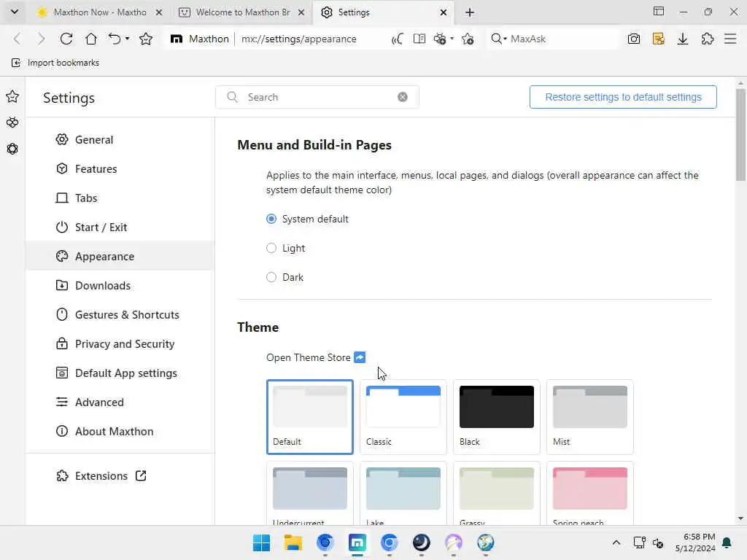Select the Light radio option
The width and height of the screenshot is (747, 560).
[x=271, y=248]
